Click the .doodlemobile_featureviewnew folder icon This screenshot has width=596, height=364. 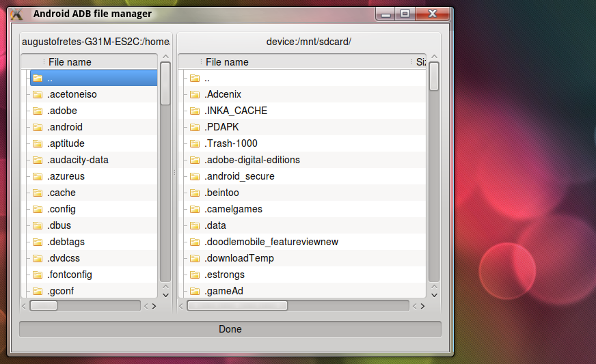195,242
